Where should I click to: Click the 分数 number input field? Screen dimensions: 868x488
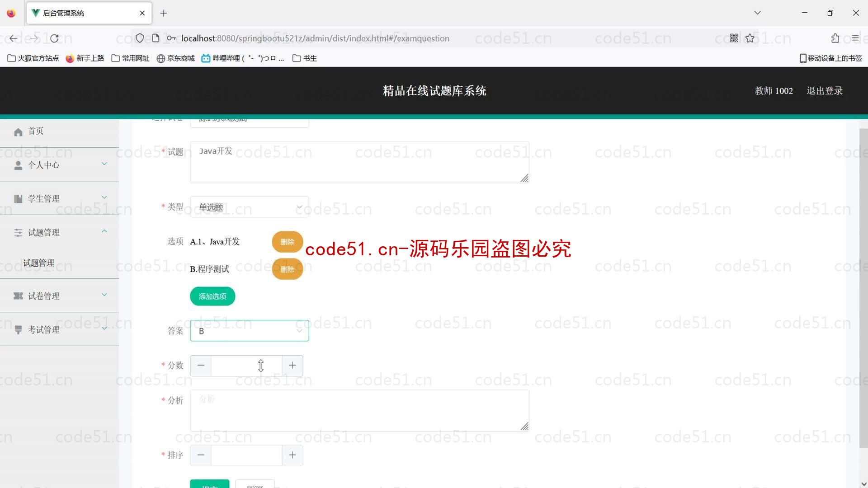point(246,366)
